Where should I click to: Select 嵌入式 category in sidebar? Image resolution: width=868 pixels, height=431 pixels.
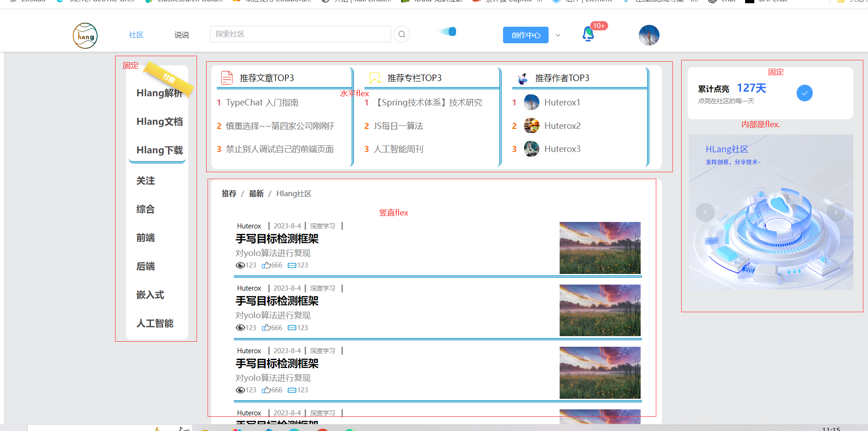point(150,295)
